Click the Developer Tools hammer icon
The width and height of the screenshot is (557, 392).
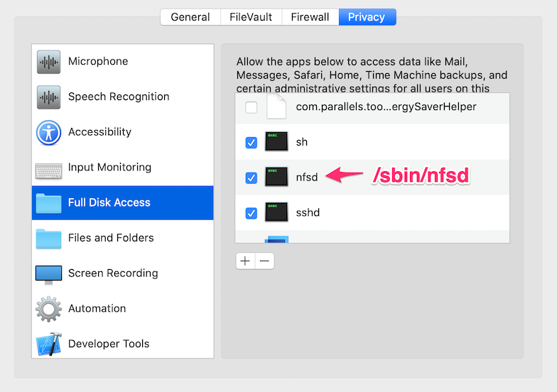coord(49,344)
